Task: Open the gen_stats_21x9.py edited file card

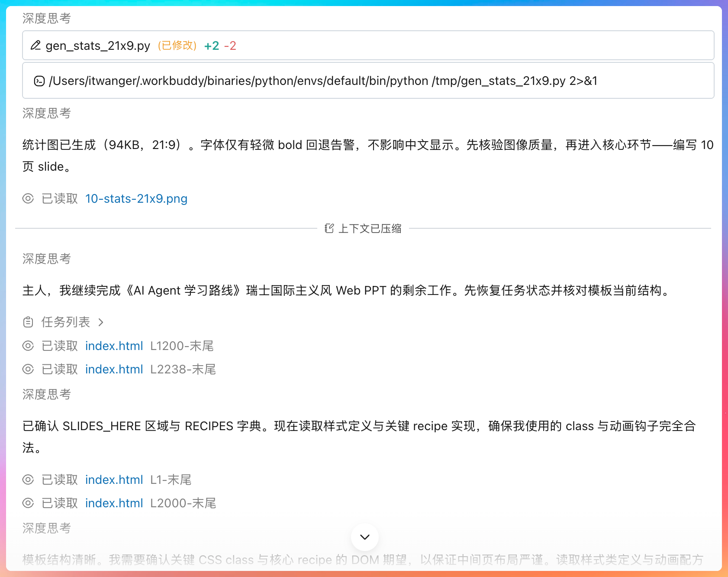Action: tap(368, 45)
